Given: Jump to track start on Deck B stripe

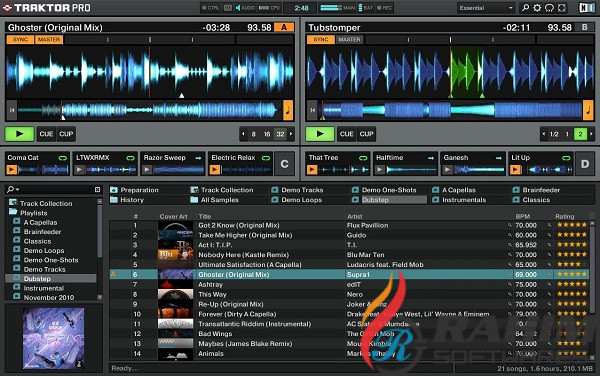Looking at the screenshot, I should [312, 110].
